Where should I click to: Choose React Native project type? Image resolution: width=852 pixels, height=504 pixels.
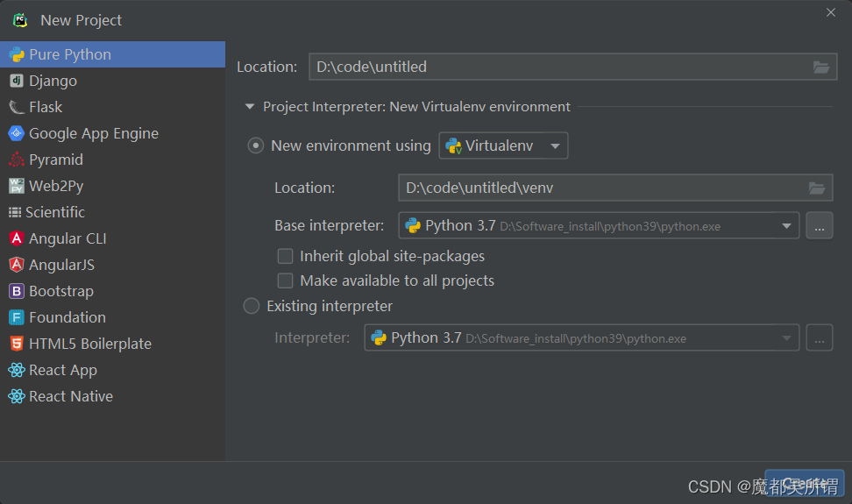[x=112, y=396]
